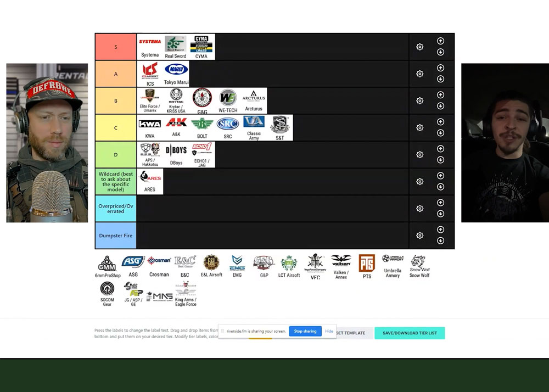
Task: Move Wildcard tier row down with arrow
Action: point(440,187)
